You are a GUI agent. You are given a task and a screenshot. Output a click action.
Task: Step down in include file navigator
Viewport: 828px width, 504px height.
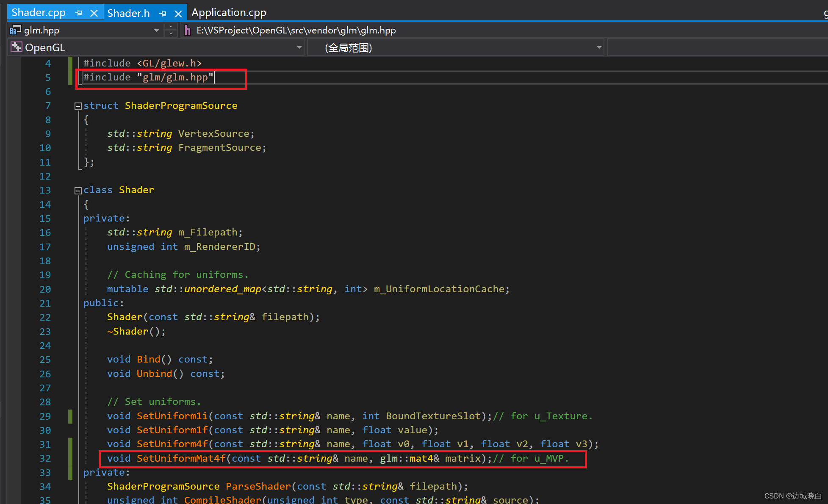pyautogui.click(x=171, y=34)
